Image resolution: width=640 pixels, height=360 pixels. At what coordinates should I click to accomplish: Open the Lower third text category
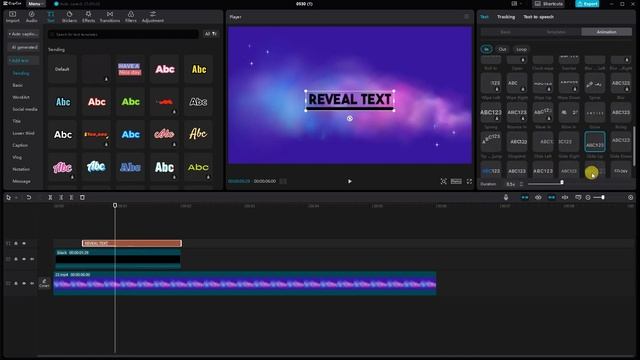(23, 133)
